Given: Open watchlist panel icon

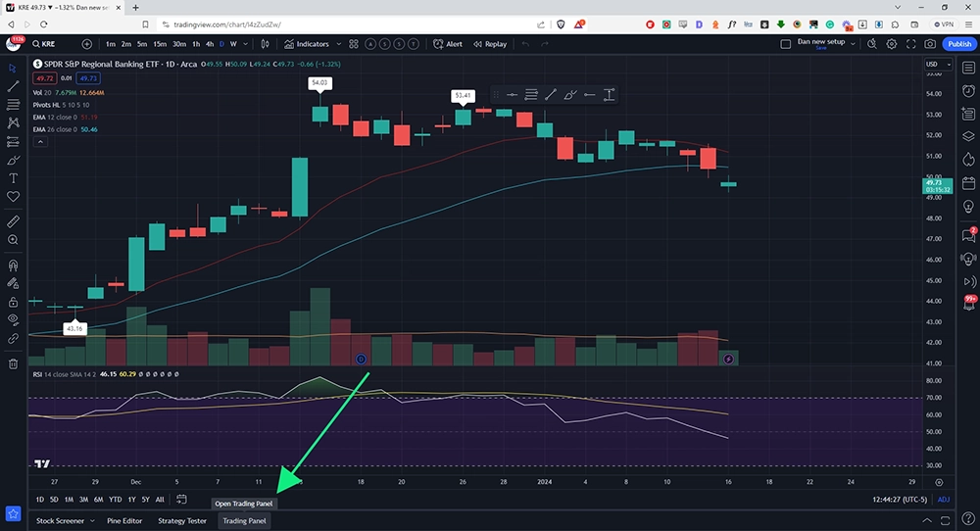Looking at the screenshot, I should (x=968, y=68).
